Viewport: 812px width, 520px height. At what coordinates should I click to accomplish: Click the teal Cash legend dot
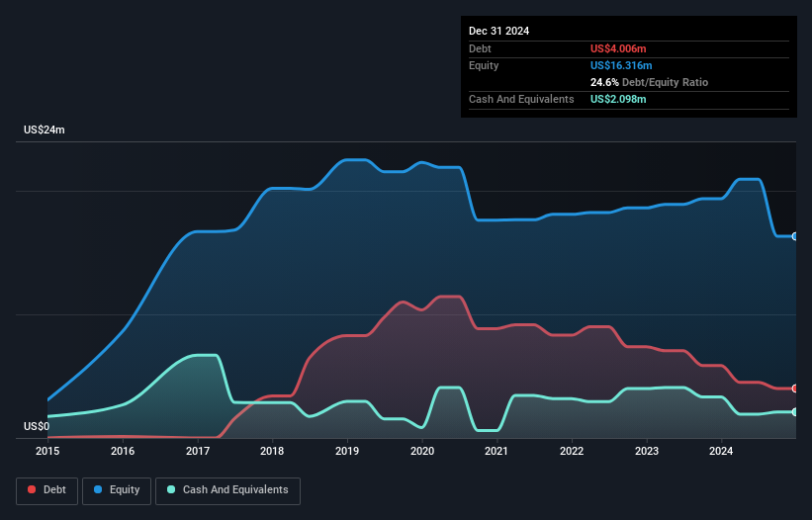(x=171, y=489)
